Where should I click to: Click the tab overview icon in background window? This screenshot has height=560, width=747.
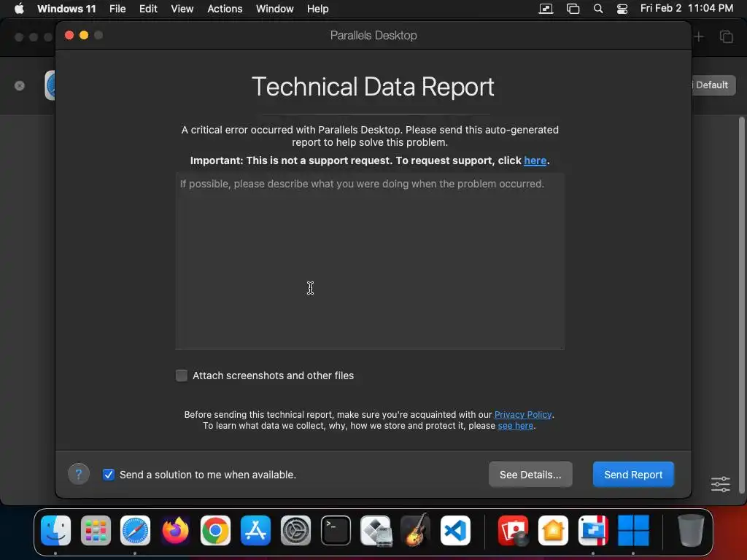(726, 36)
